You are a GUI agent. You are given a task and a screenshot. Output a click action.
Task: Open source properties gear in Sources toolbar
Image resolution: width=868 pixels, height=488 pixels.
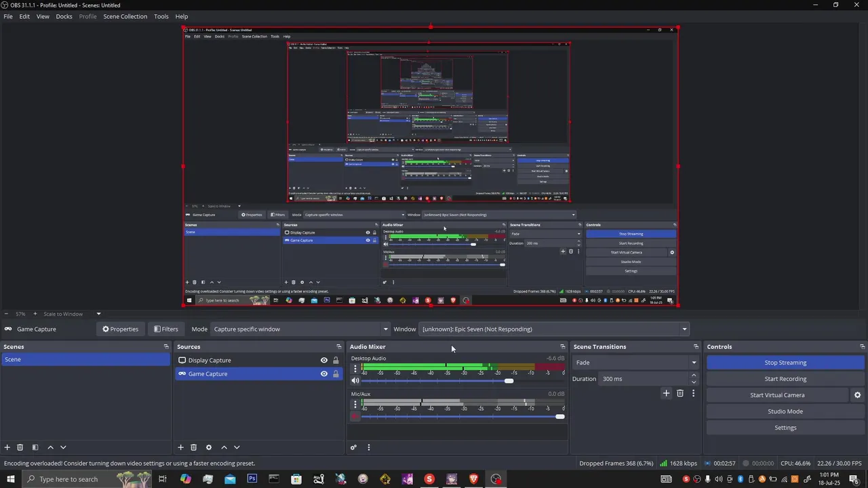coord(209,447)
